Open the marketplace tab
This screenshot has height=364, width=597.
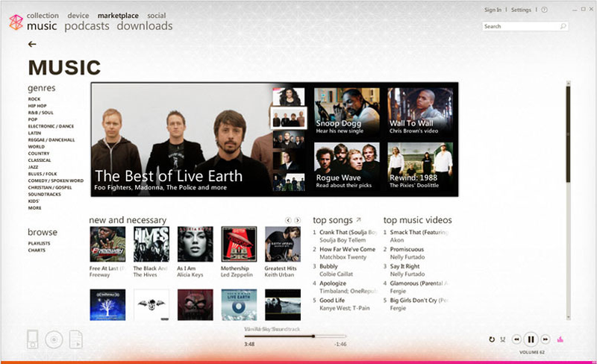pos(118,16)
